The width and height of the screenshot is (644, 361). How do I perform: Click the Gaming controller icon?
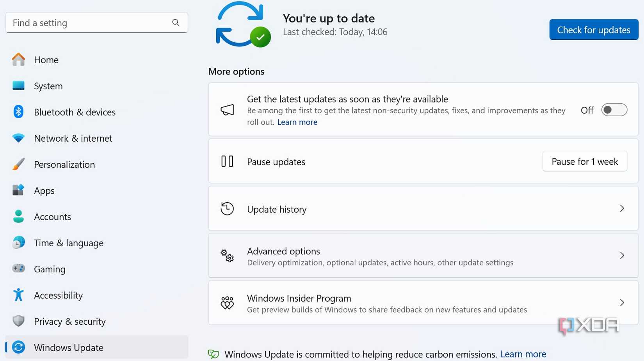(x=18, y=269)
